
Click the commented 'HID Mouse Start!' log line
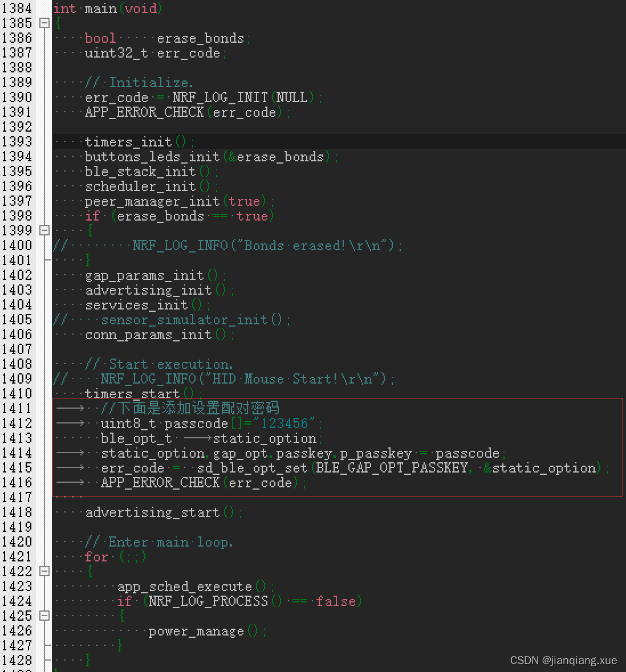pos(224,379)
